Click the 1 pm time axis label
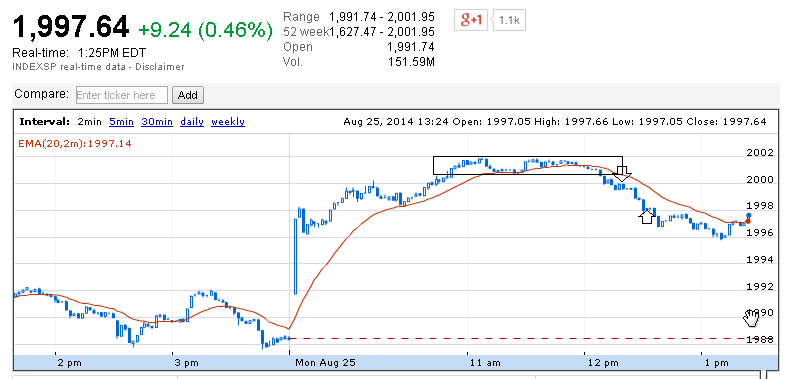 [x=717, y=363]
